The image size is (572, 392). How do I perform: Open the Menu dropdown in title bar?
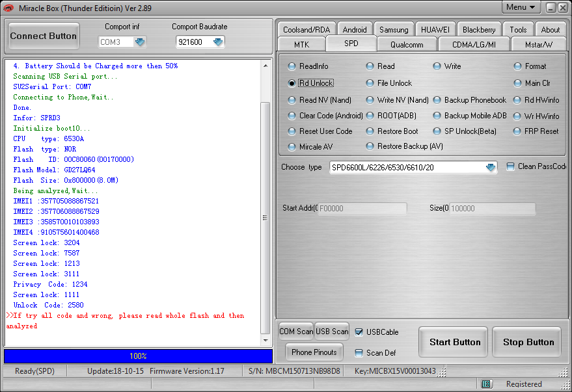pos(521,7)
